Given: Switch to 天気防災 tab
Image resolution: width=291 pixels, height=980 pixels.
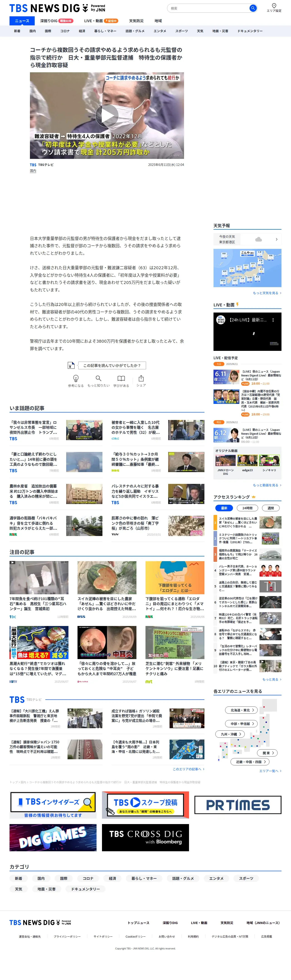Looking at the screenshot, I should pyautogui.click(x=136, y=21).
